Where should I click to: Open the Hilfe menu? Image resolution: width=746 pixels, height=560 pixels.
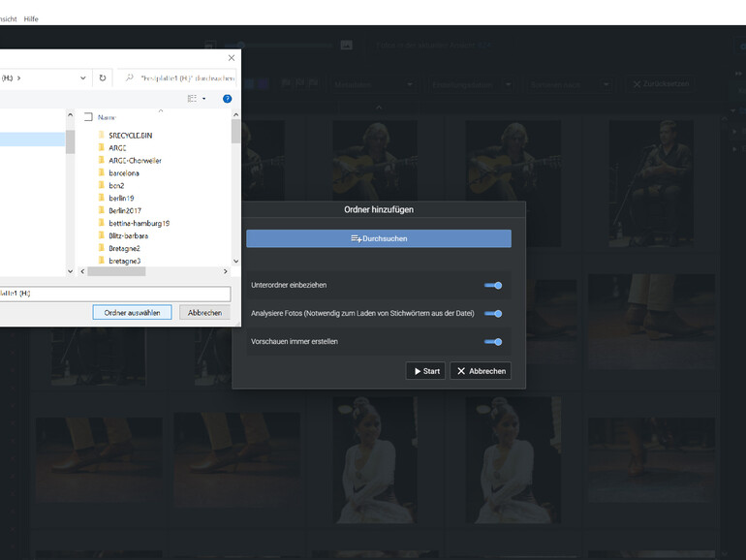click(30, 19)
